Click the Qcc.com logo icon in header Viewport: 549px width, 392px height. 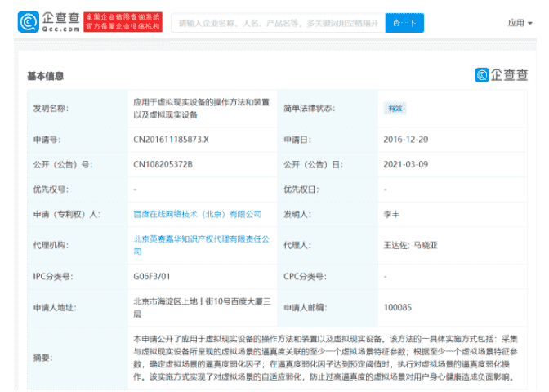(x=29, y=22)
